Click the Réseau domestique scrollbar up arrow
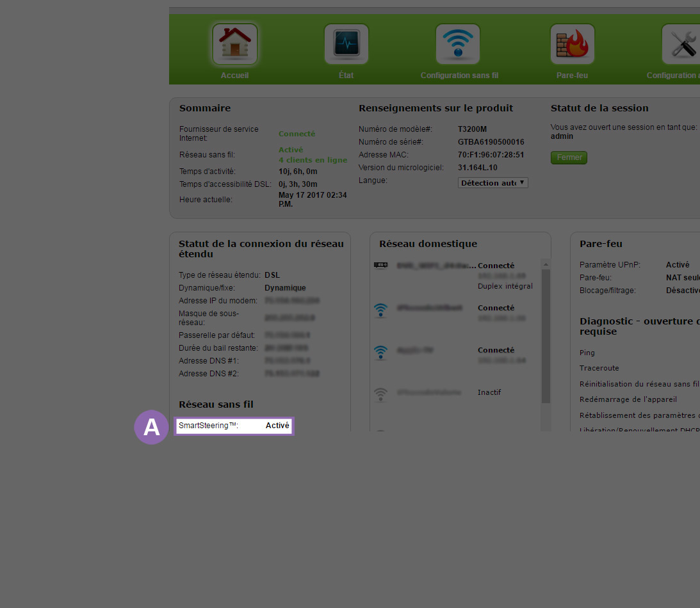This screenshot has height=608, width=700. tap(546, 264)
